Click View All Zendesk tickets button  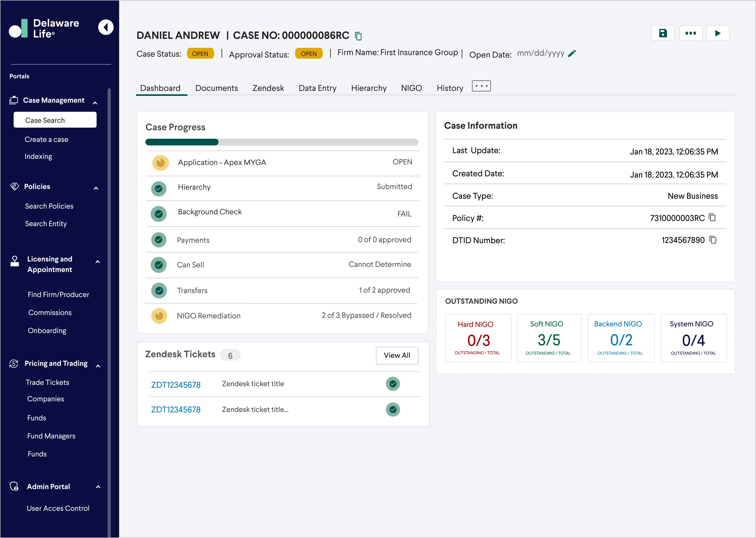(x=397, y=355)
